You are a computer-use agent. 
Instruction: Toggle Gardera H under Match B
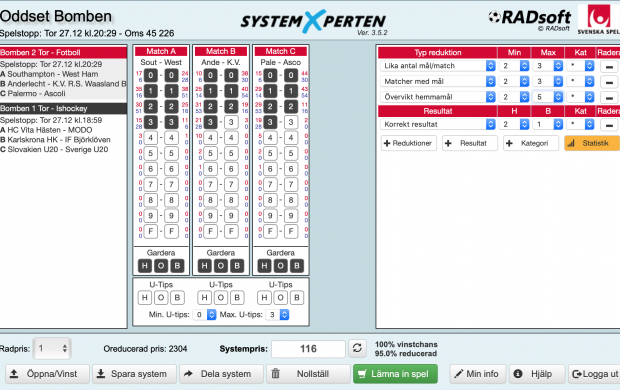click(x=204, y=266)
